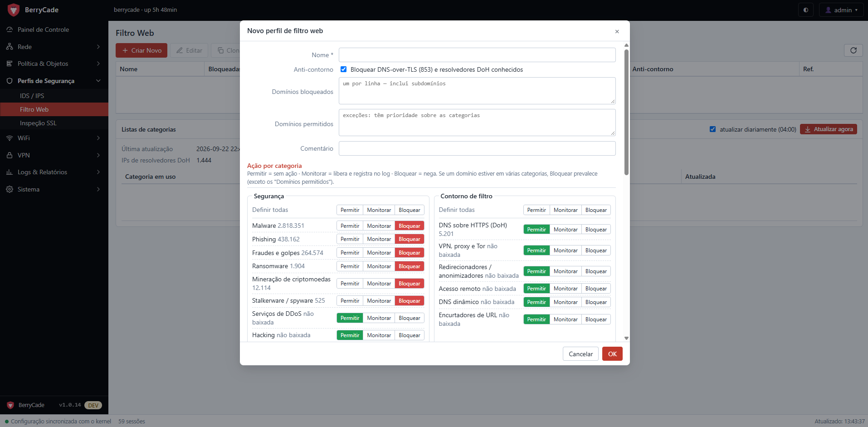868x427 pixels.
Task: Select Filtro Web menu item
Action: [x=54, y=109]
